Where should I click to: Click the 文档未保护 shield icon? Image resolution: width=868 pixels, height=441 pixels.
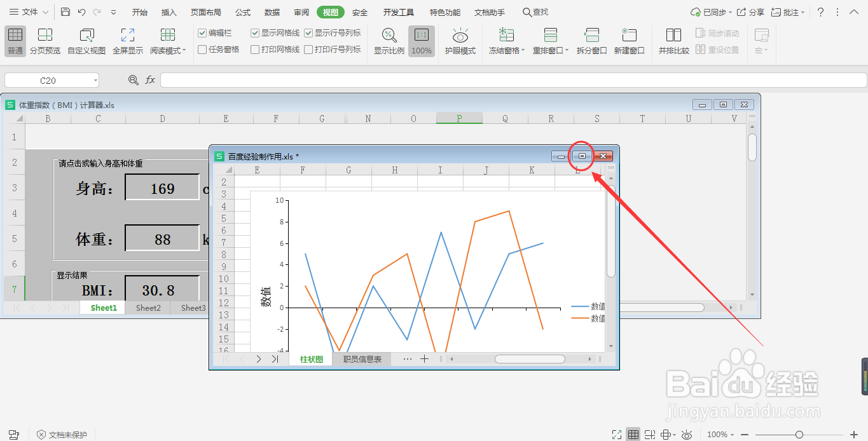[x=41, y=435]
